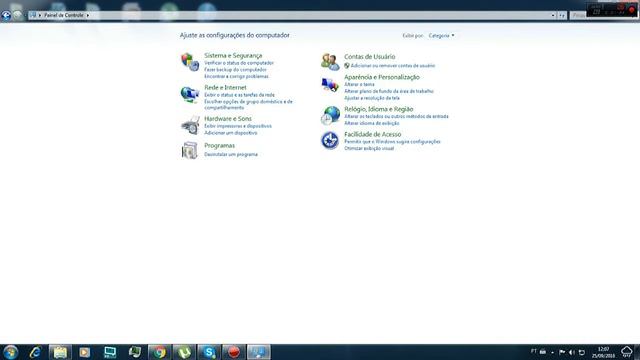Open Windows Media Player taskbar icon
Screen dimensions: 640x360
click(84, 352)
